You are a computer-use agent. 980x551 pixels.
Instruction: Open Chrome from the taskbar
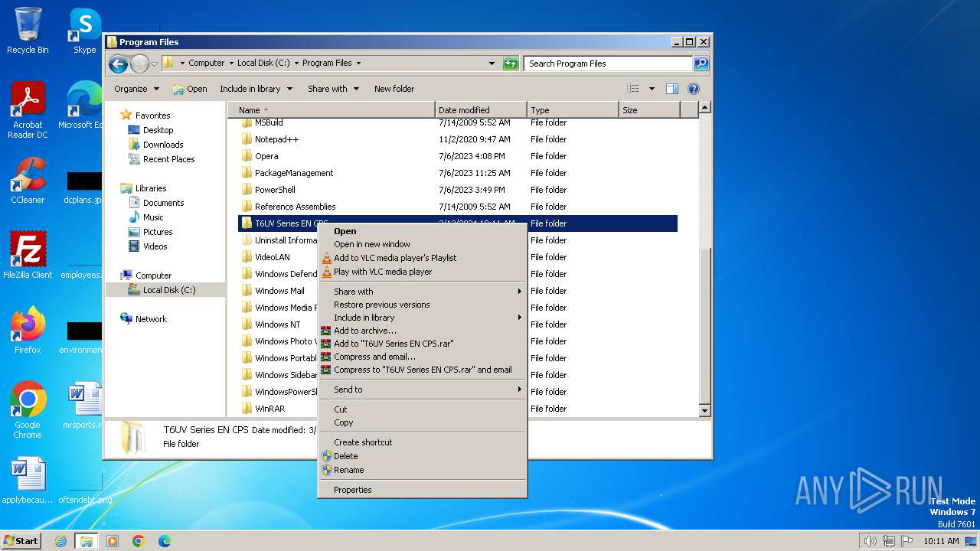pos(139,541)
